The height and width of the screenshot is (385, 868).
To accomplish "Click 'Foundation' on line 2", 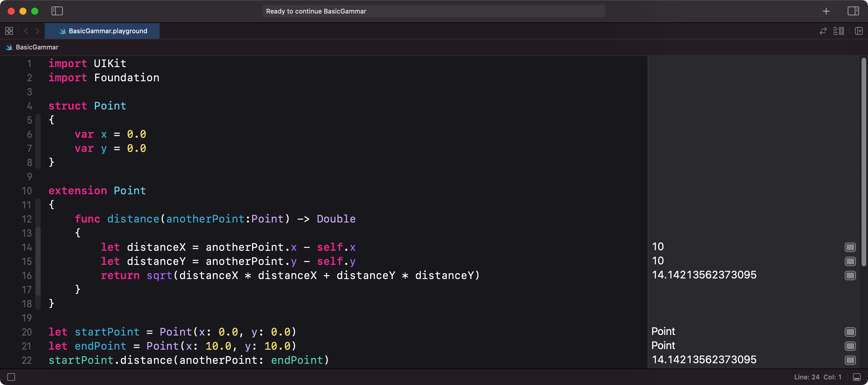I will click(127, 77).
